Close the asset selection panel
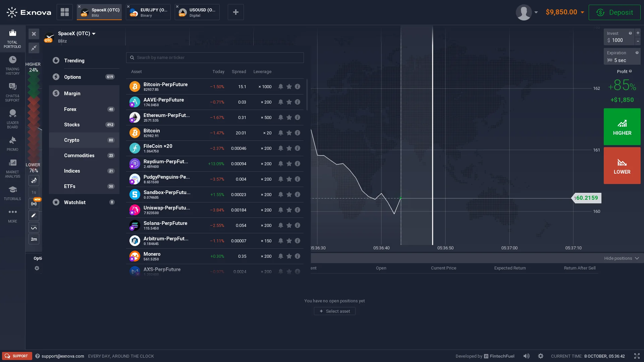The image size is (644, 362). (34, 34)
